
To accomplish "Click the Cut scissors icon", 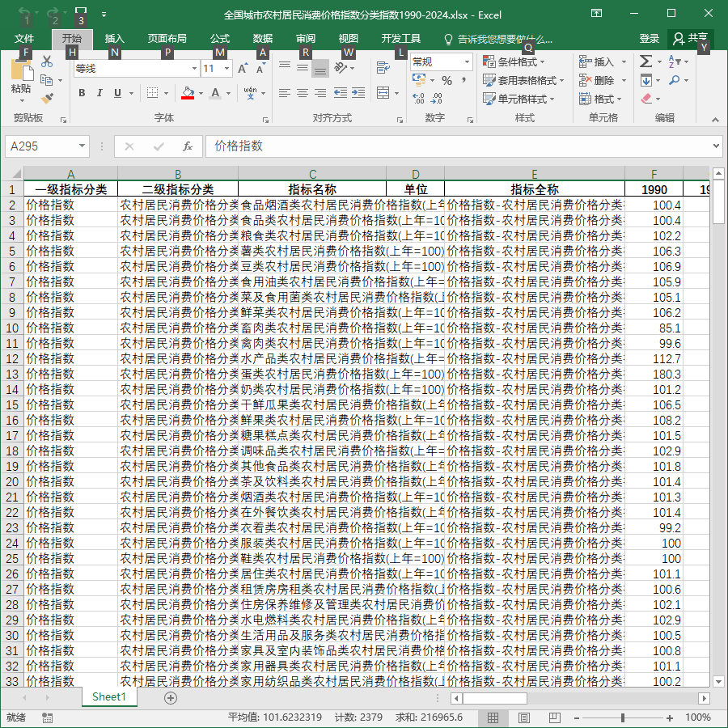I will pyautogui.click(x=47, y=61).
